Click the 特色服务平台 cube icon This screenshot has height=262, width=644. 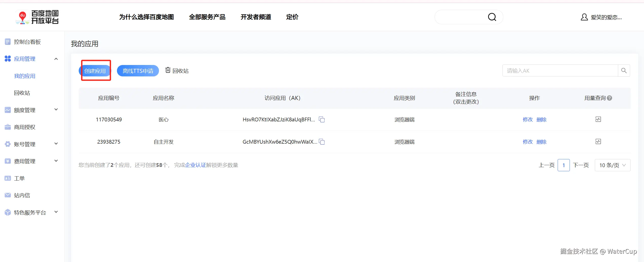pos(8,212)
